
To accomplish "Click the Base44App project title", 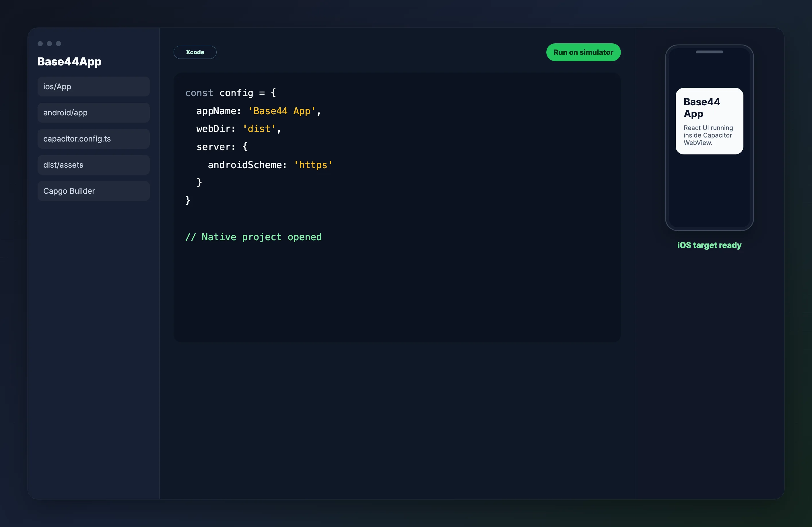I will point(69,62).
